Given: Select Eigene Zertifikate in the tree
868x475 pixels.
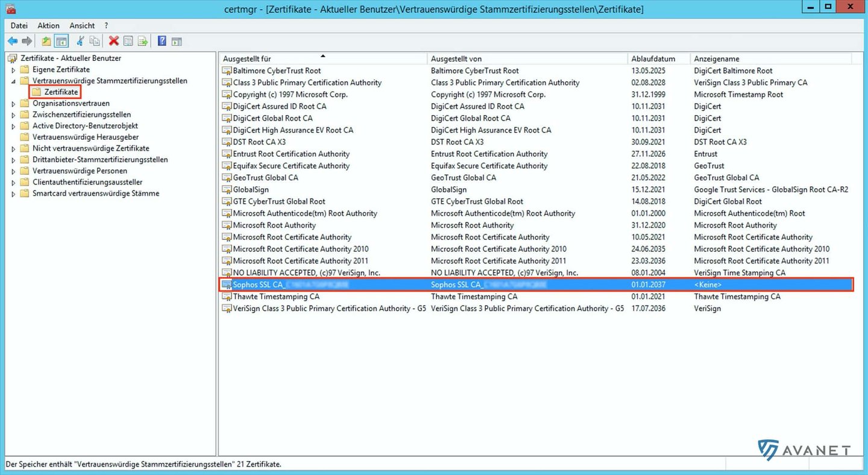Looking at the screenshot, I should 61,70.
